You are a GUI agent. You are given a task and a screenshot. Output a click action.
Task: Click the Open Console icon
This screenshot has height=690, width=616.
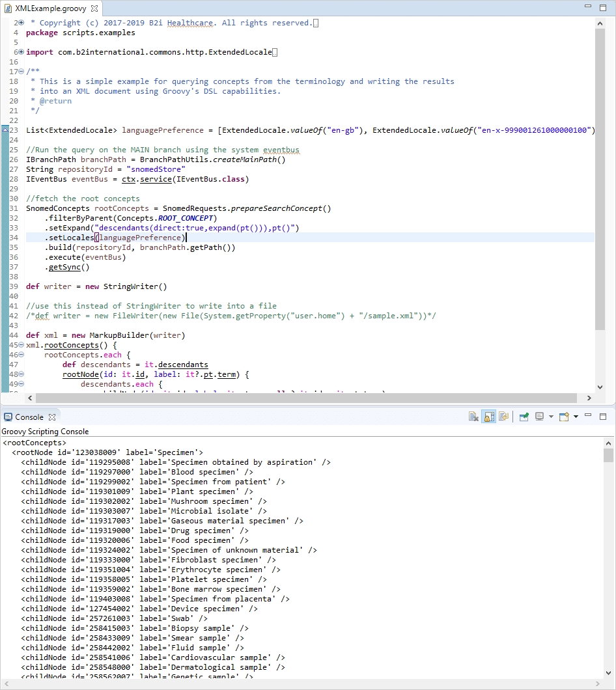coord(564,417)
